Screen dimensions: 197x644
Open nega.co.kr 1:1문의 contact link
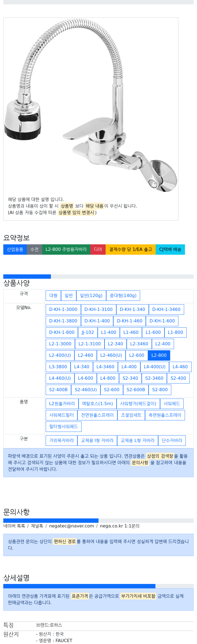pyautogui.click(x=120, y=526)
